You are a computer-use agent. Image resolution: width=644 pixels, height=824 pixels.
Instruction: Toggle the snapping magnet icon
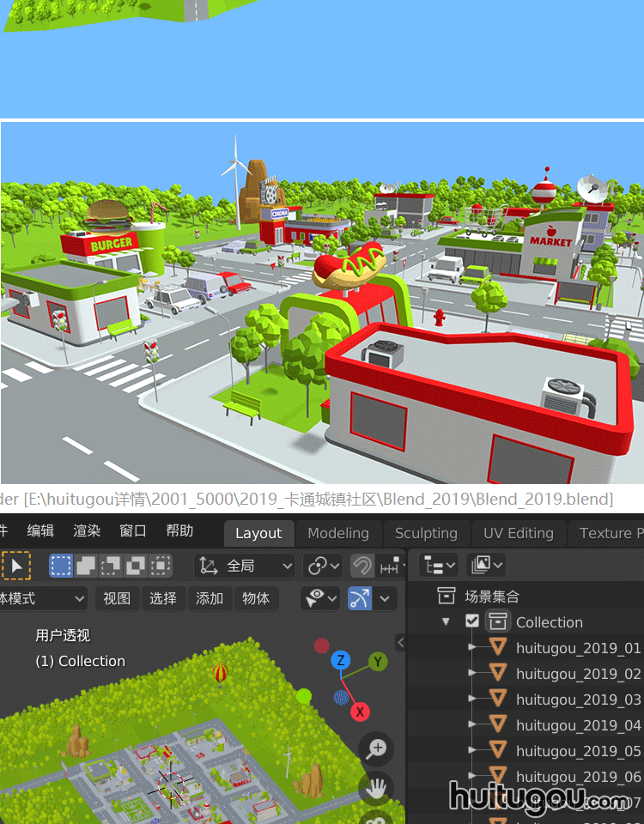[x=362, y=566]
